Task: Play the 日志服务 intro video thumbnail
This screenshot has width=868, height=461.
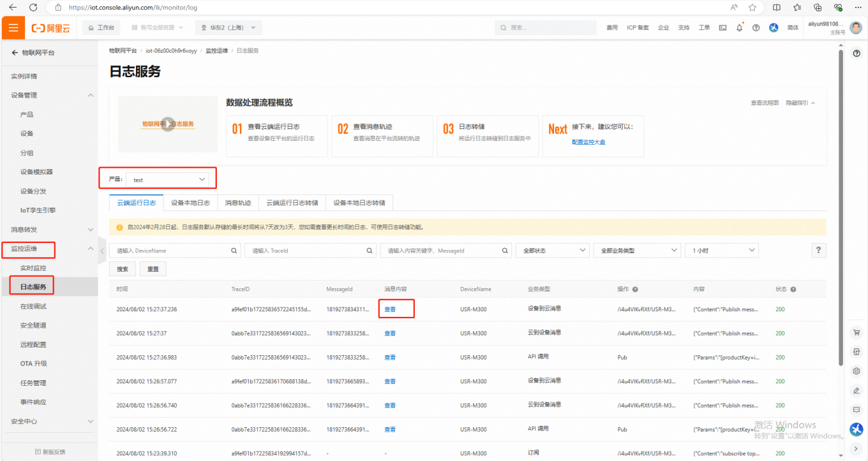Action: click(x=167, y=124)
